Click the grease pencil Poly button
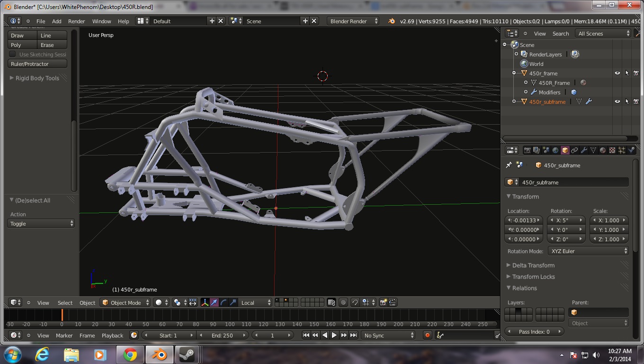The image size is (644, 364). pyautogui.click(x=22, y=45)
